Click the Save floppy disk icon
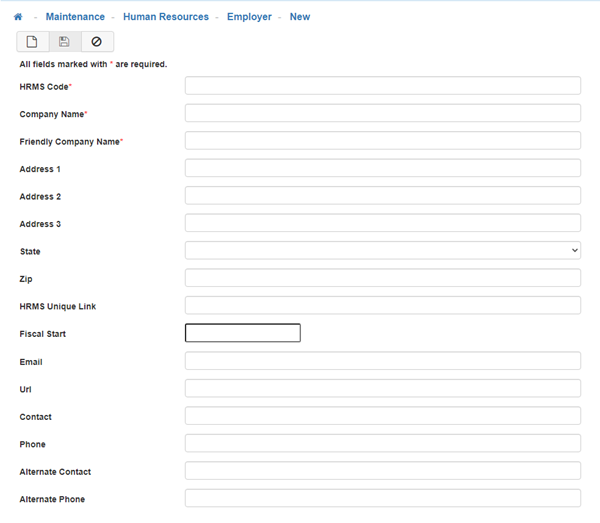Image resolution: width=600 pixels, height=523 pixels. click(x=64, y=42)
